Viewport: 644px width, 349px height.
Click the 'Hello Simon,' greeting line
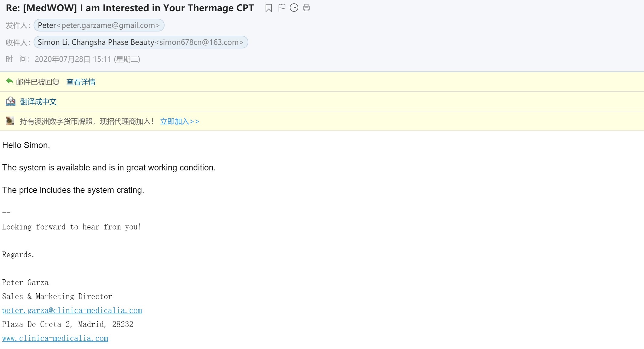(26, 145)
